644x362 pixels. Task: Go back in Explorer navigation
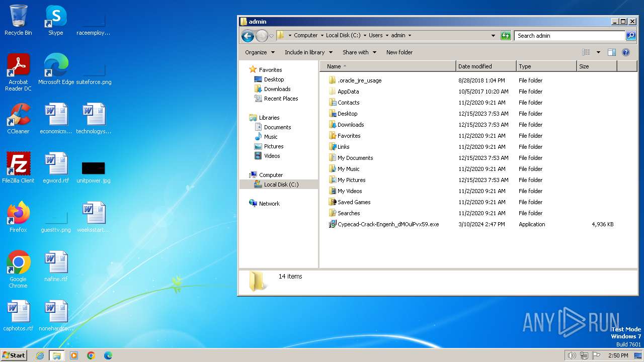tap(248, 36)
